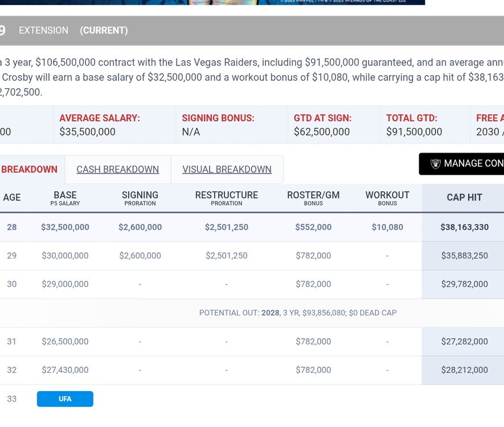Sort by the BASE P5 SALARY header
The image size is (504, 427).
pos(65,198)
